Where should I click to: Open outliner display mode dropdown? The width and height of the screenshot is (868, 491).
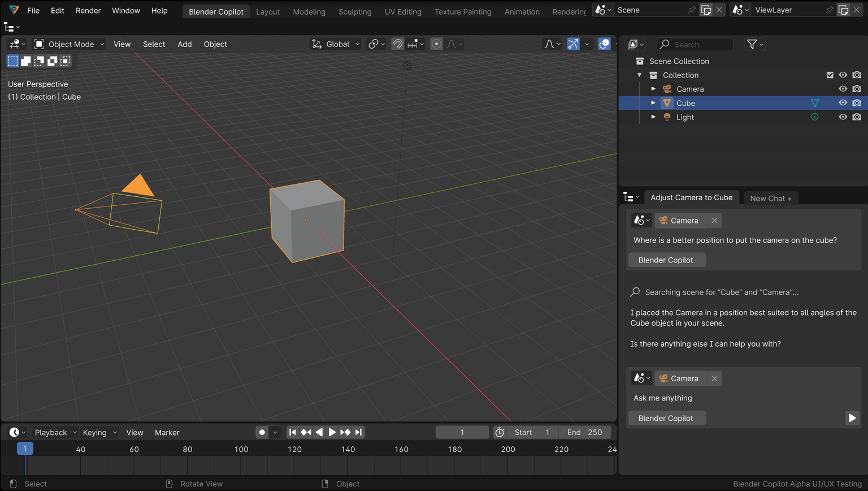[636, 44]
